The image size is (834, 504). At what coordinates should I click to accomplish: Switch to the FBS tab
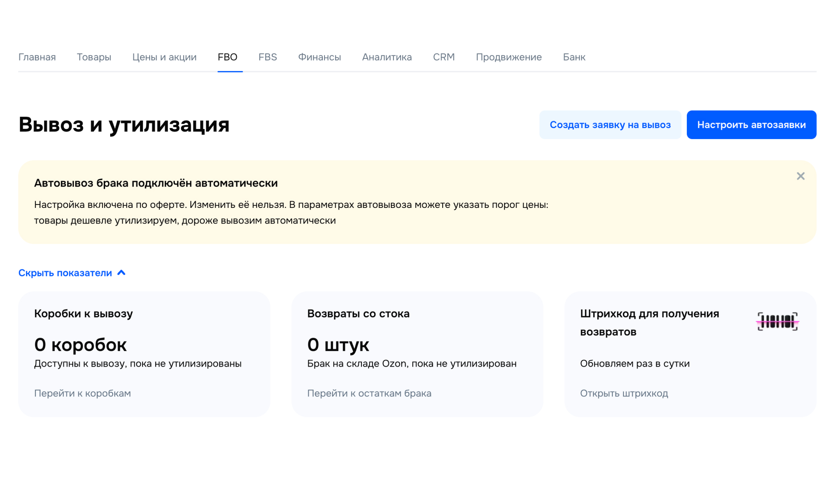(x=267, y=57)
